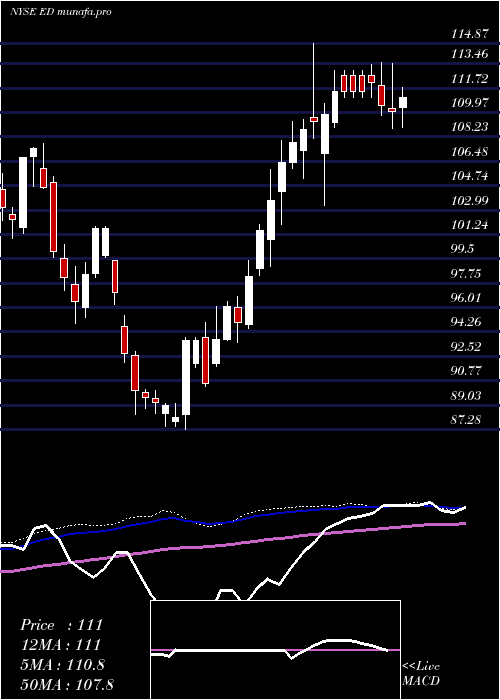Click the '<<Live MACD' label

click(x=421, y=673)
